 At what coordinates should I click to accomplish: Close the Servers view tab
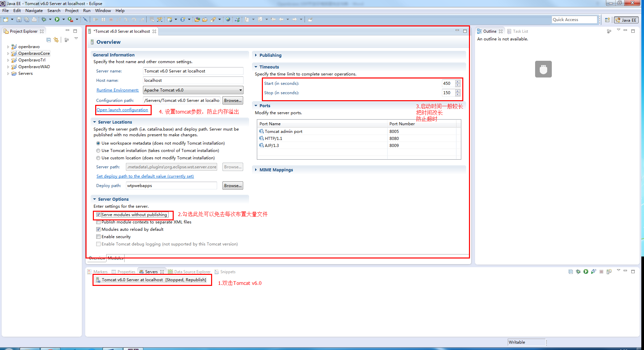click(162, 272)
